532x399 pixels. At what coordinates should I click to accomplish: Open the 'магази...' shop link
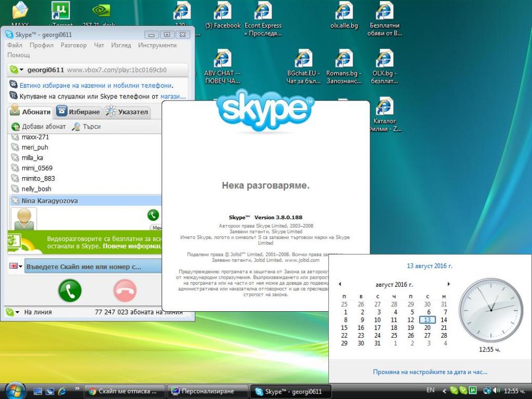(x=173, y=96)
